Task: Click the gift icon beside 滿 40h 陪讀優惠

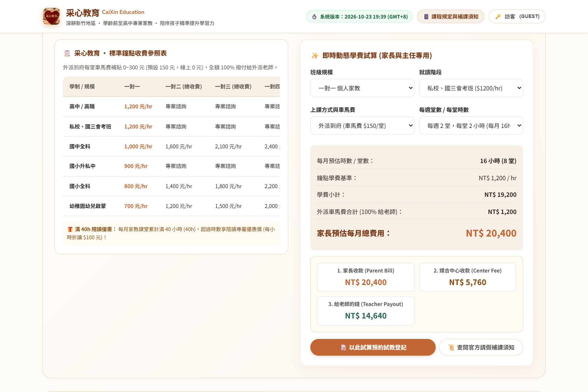Action: pos(70,229)
